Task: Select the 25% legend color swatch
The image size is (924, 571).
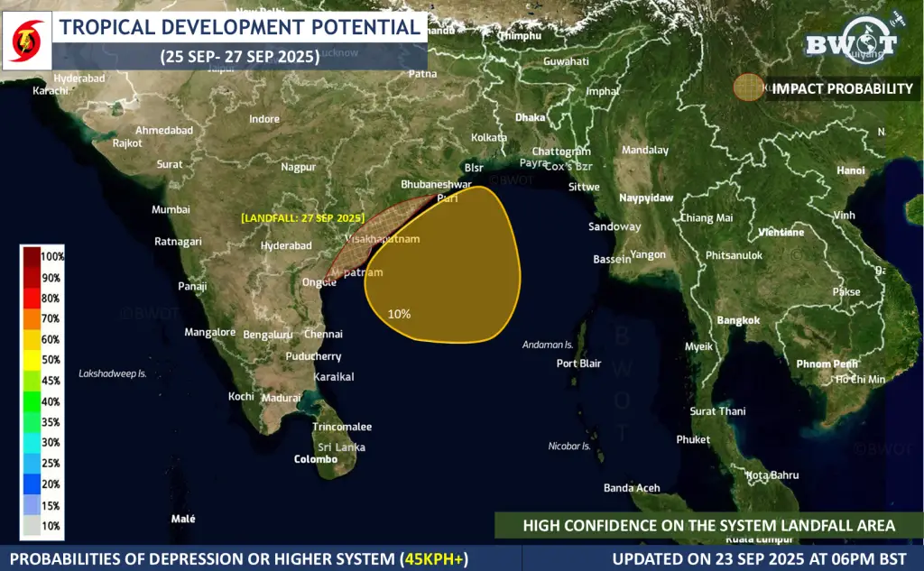Action: tap(32, 463)
